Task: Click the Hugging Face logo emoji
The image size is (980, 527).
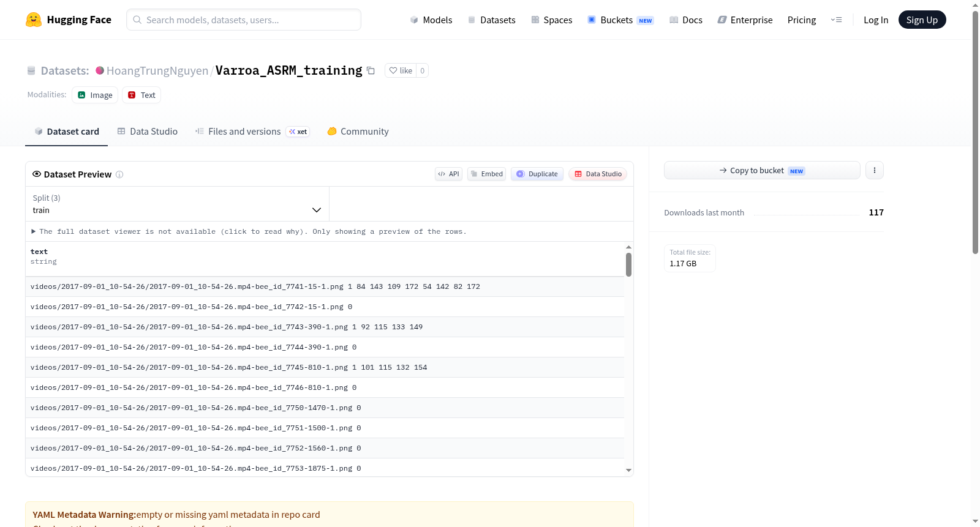Action: (x=34, y=20)
